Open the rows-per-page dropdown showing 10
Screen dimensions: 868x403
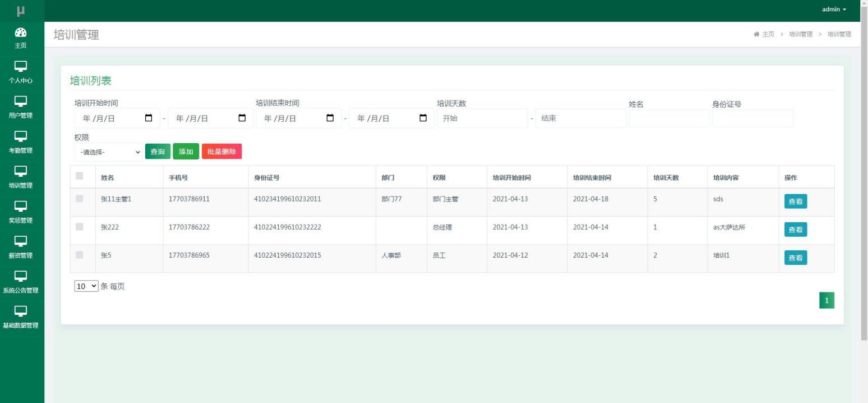[86, 286]
